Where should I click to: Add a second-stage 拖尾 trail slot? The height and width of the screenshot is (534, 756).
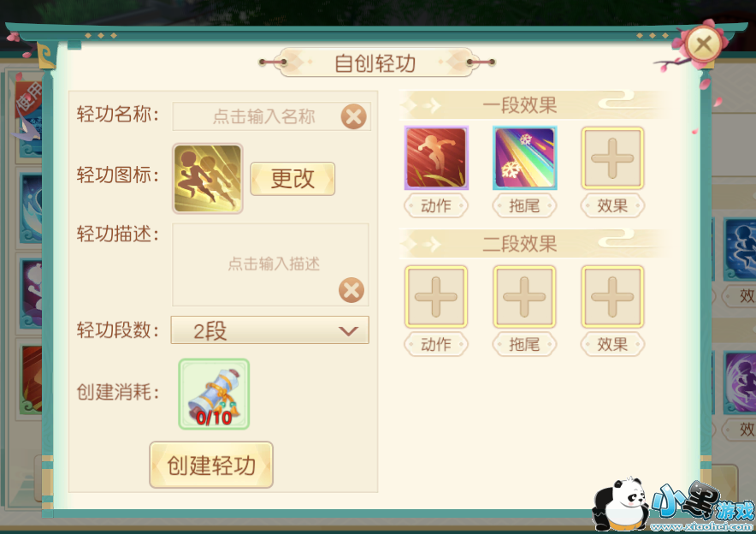point(524,297)
